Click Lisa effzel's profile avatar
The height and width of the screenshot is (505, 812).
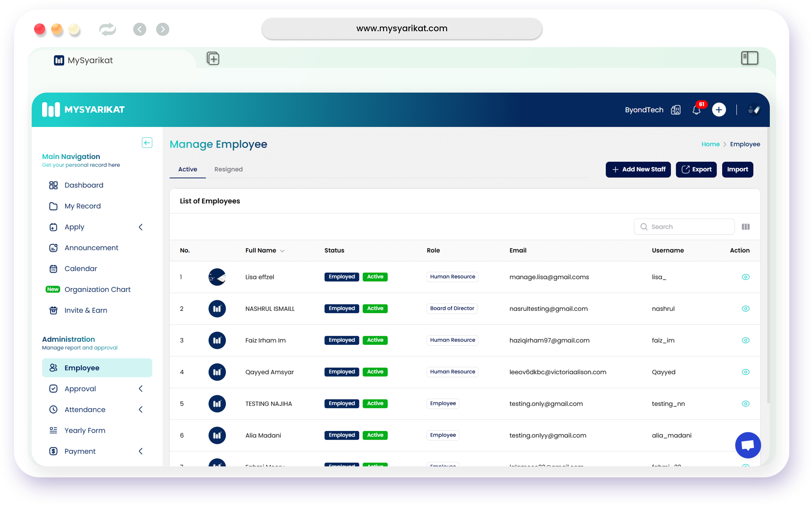coord(217,277)
